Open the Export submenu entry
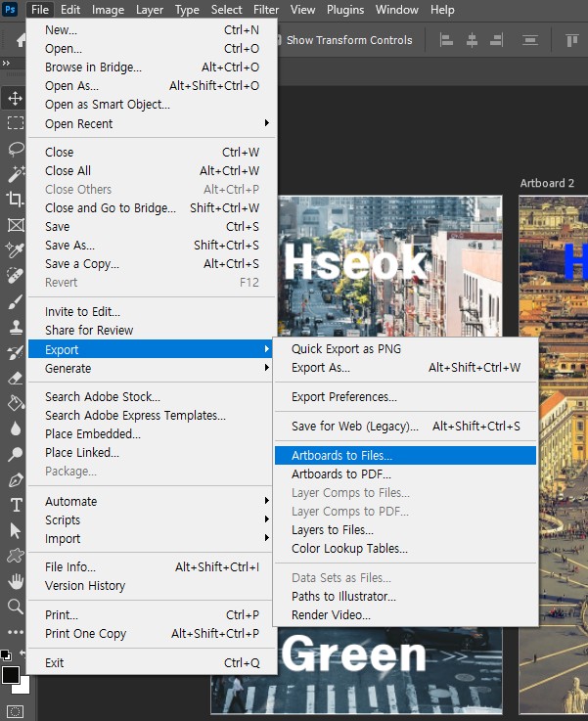This screenshot has height=721, width=588. pyautogui.click(x=151, y=349)
